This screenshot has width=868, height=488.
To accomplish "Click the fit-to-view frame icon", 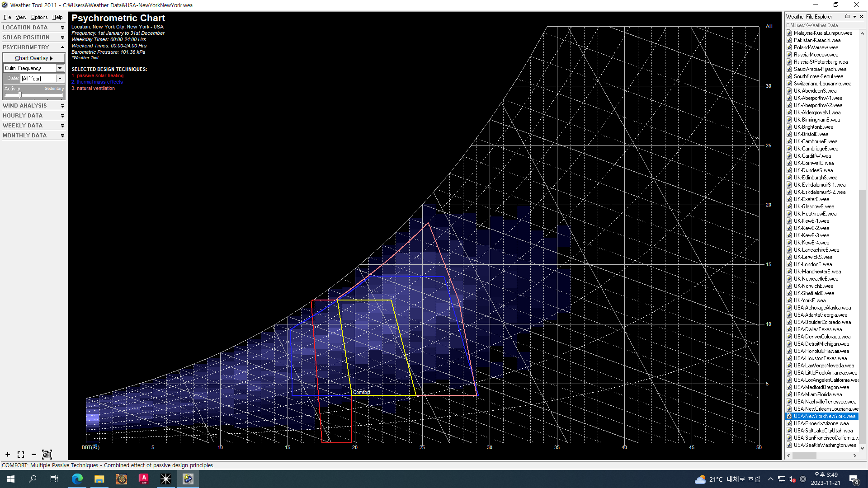I will pyautogui.click(x=21, y=455).
